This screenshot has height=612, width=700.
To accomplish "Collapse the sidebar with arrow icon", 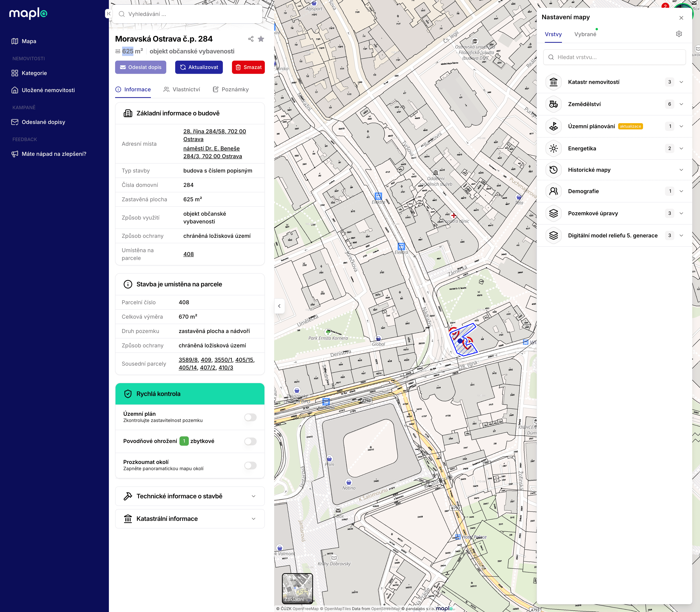I will tap(108, 14).
